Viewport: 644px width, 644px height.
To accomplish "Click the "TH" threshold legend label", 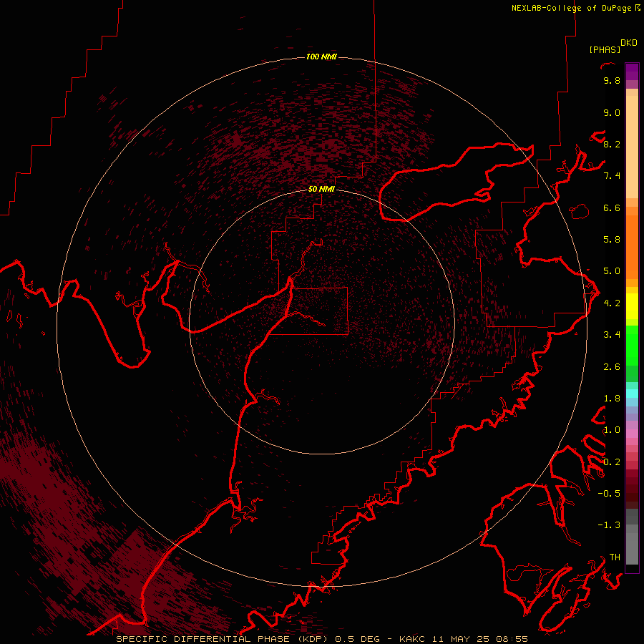I will click(x=615, y=557).
